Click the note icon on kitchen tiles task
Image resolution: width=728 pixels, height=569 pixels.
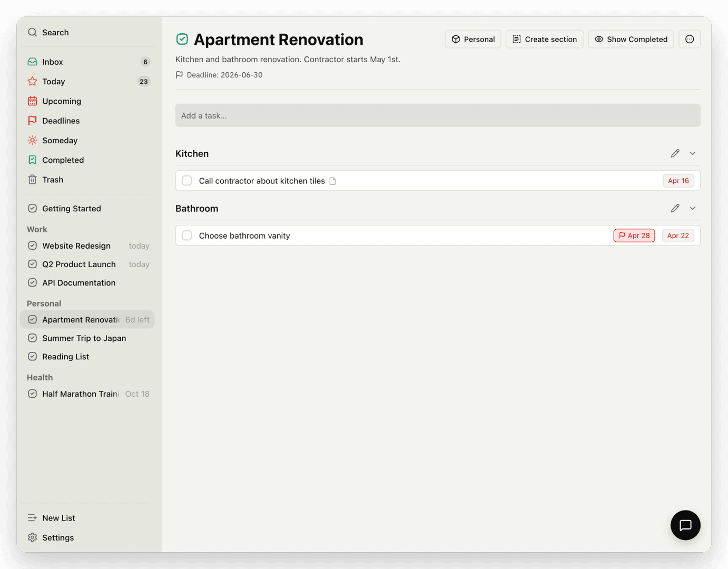[x=332, y=181]
